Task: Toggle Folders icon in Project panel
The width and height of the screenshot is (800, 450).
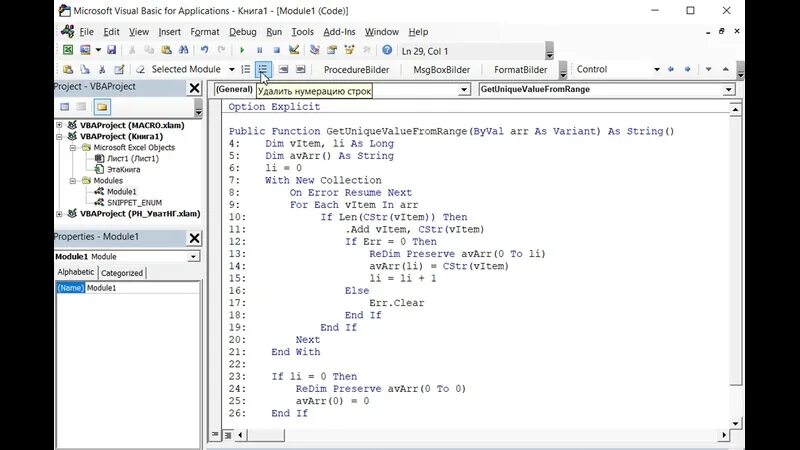Action: (x=102, y=107)
